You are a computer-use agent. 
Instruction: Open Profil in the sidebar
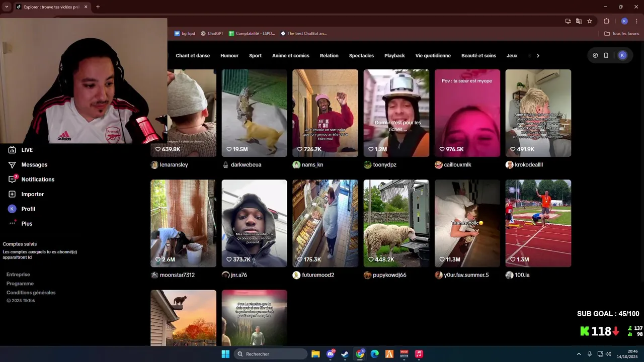pyautogui.click(x=22, y=209)
